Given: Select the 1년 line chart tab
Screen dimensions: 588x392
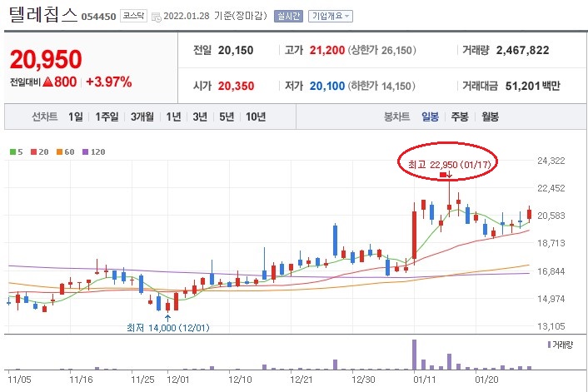Looking at the screenshot, I should (173, 117).
